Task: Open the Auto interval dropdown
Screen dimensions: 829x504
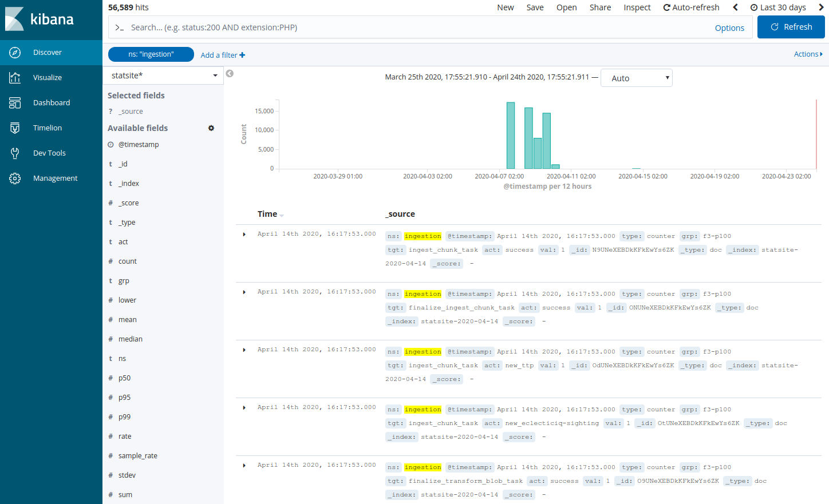Action: click(636, 78)
